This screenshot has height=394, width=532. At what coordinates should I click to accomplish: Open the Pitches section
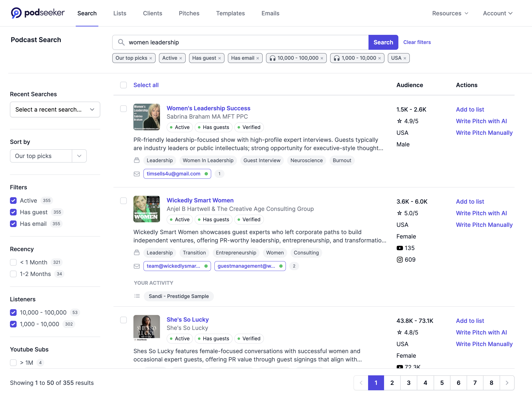[x=189, y=13]
